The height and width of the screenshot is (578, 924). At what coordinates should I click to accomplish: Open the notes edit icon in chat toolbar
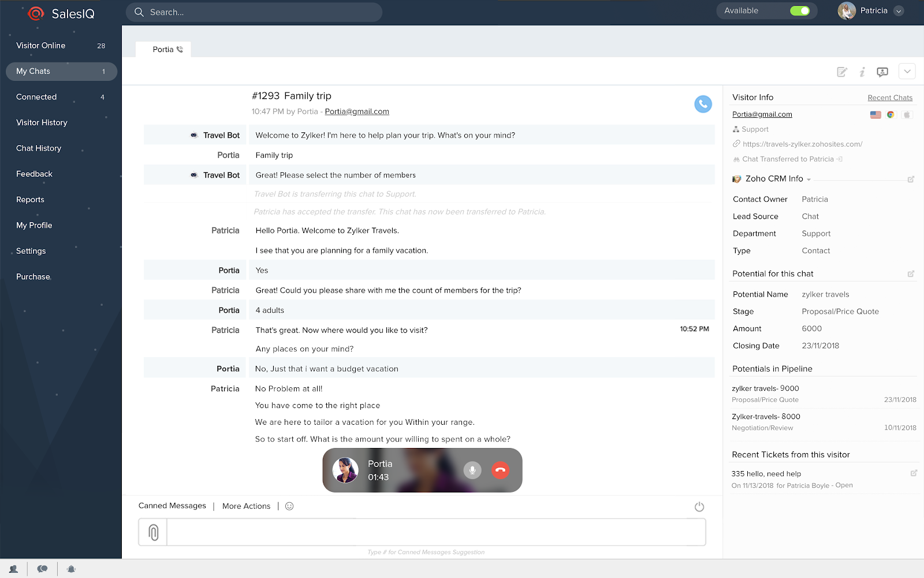pos(842,72)
